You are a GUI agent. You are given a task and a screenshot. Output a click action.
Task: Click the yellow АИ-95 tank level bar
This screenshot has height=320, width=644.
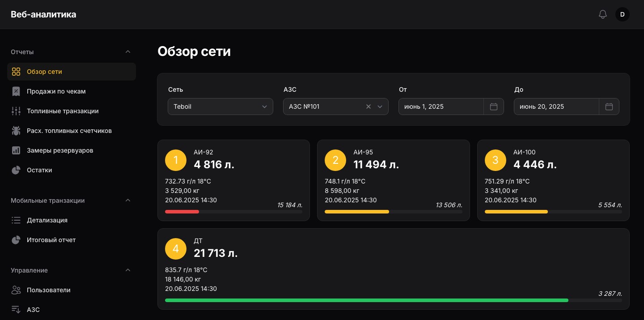coord(357,212)
